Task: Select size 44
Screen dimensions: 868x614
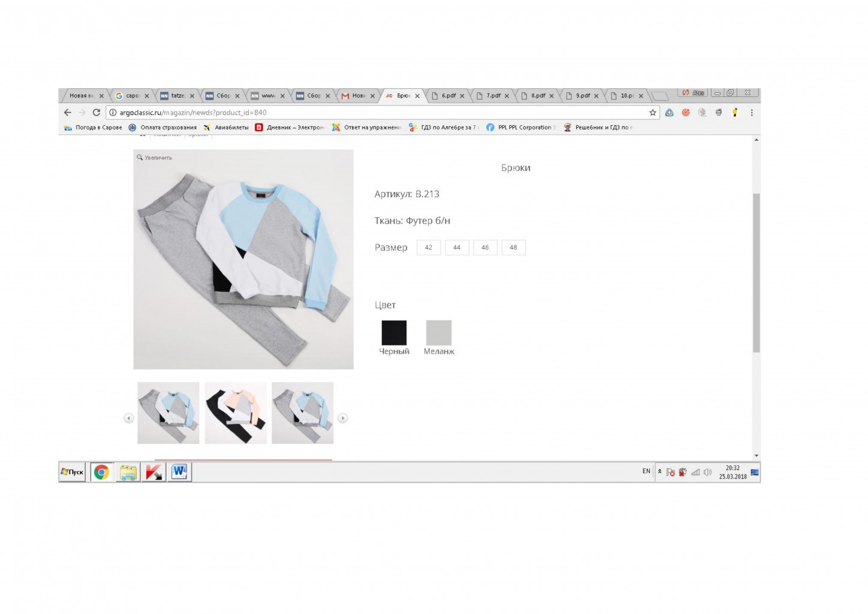Action: [457, 248]
